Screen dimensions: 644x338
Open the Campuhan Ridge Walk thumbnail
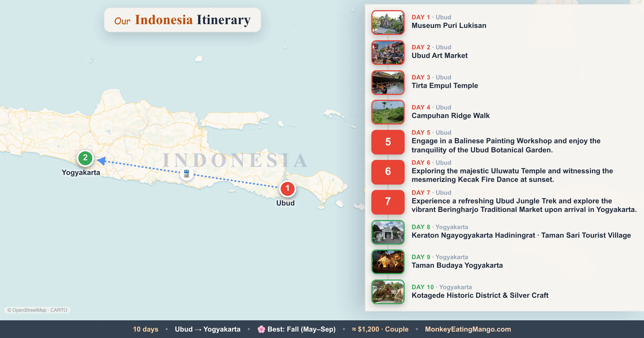coord(388,112)
